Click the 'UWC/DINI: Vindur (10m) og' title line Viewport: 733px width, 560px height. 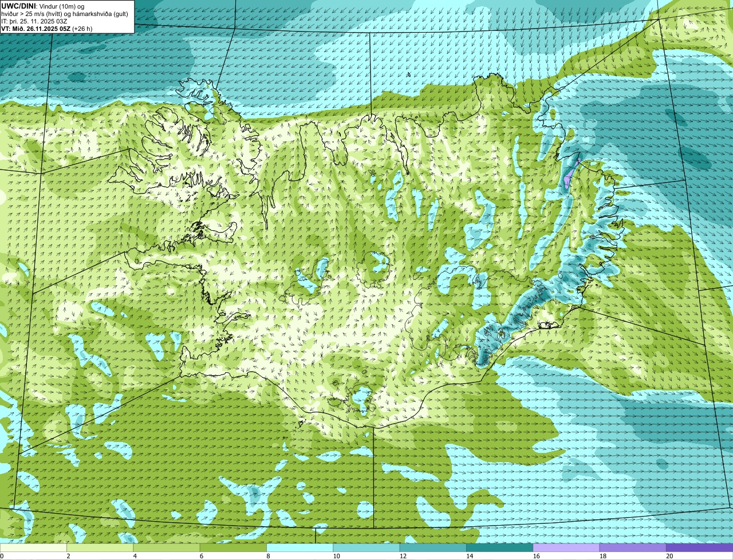42,6
